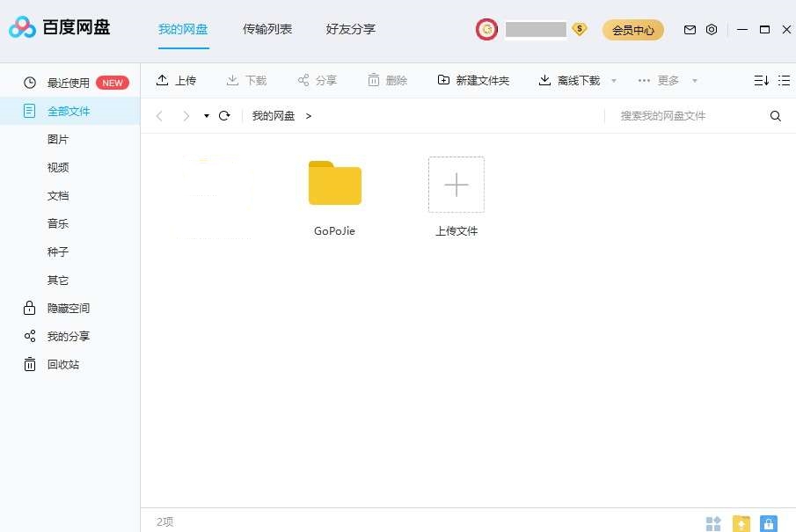Viewport: 796px width, 532px height.
Task: Click the lock icon beside 隐藏空间
Action: tap(29, 308)
